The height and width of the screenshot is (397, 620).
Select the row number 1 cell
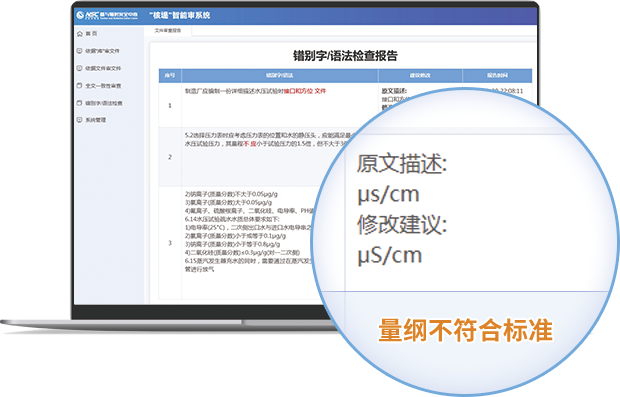pos(170,105)
